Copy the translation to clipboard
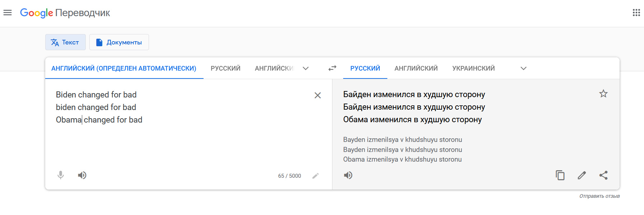 click(560, 175)
